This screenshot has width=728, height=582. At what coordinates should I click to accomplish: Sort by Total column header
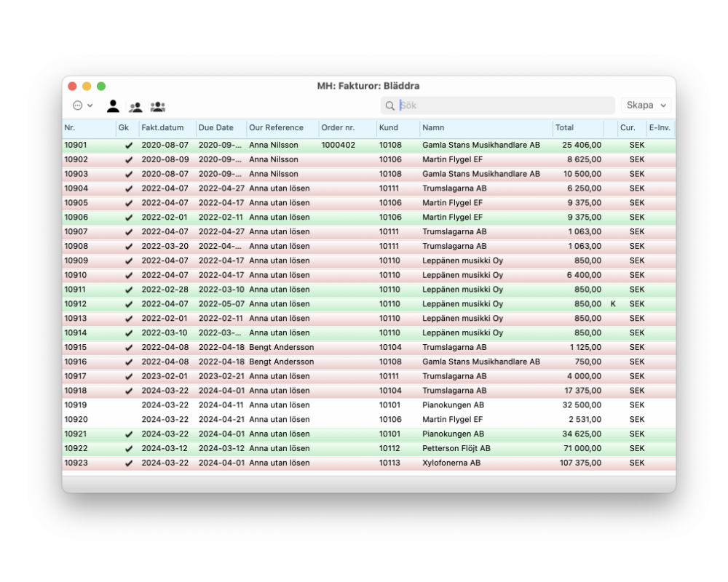[578, 127]
